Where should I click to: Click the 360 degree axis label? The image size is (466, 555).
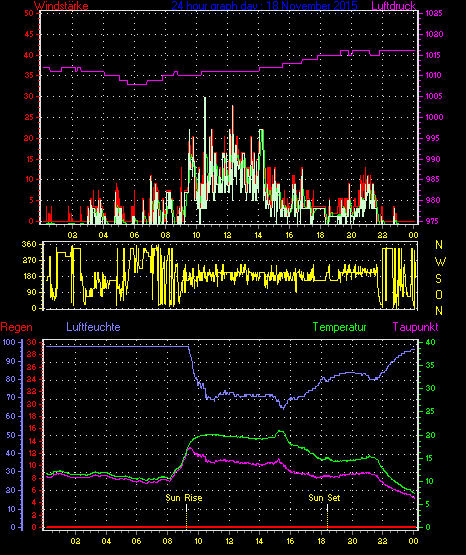29,244
